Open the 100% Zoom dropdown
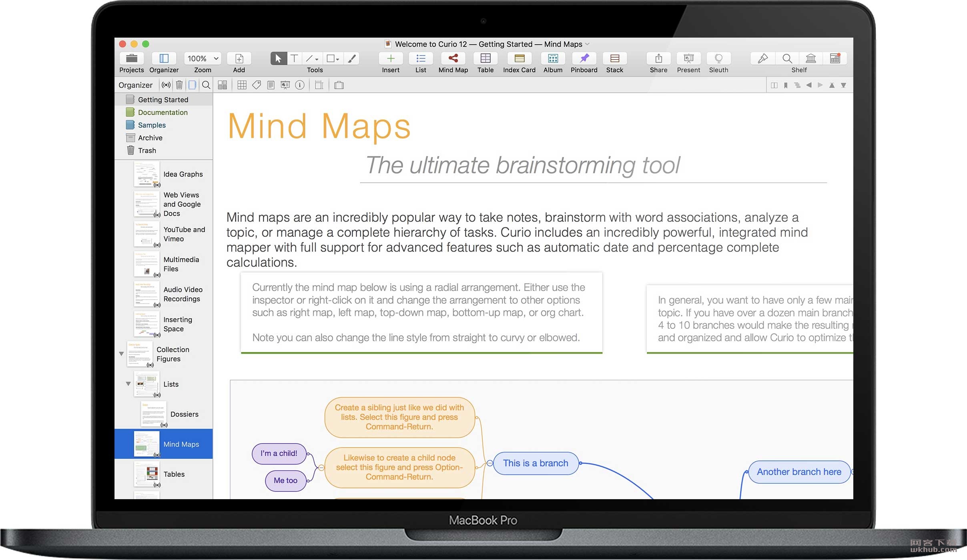967x560 pixels. (203, 58)
